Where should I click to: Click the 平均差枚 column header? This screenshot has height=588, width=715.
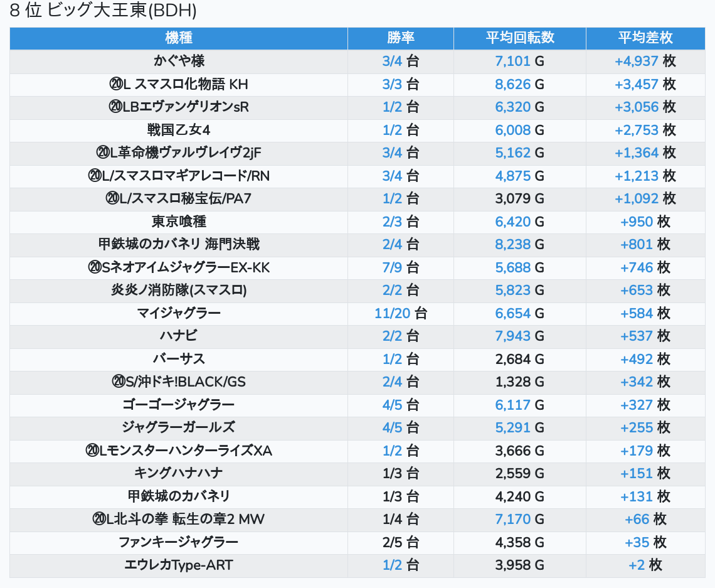(x=645, y=38)
